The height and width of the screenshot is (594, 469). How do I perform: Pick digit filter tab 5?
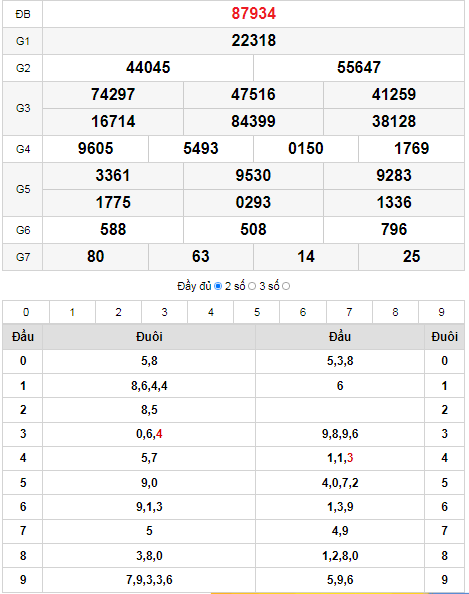[257, 312]
